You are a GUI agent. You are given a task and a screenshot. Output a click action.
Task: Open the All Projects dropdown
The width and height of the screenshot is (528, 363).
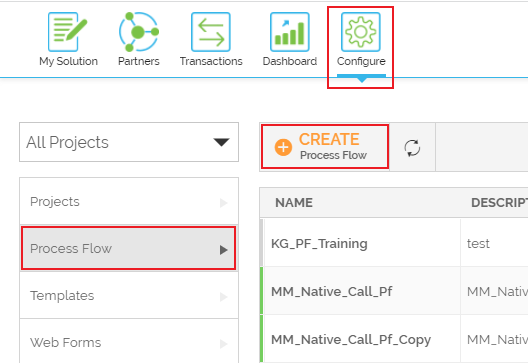coord(129,142)
